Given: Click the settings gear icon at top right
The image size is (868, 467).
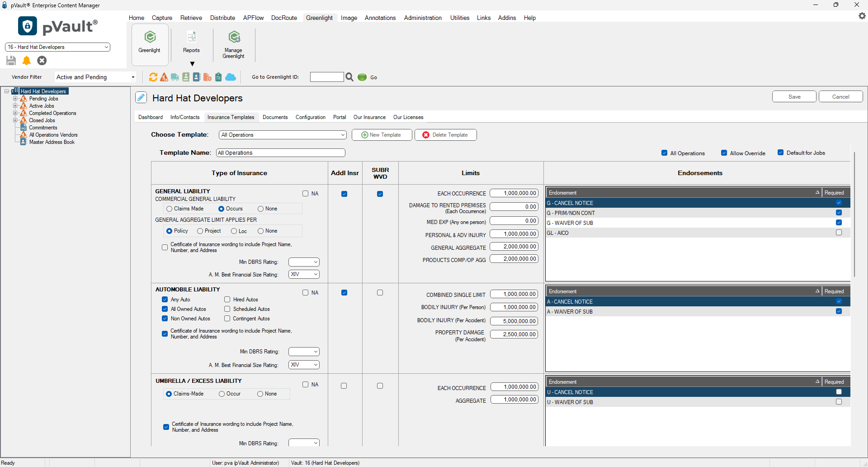Looking at the screenshot, I should 862,16.
